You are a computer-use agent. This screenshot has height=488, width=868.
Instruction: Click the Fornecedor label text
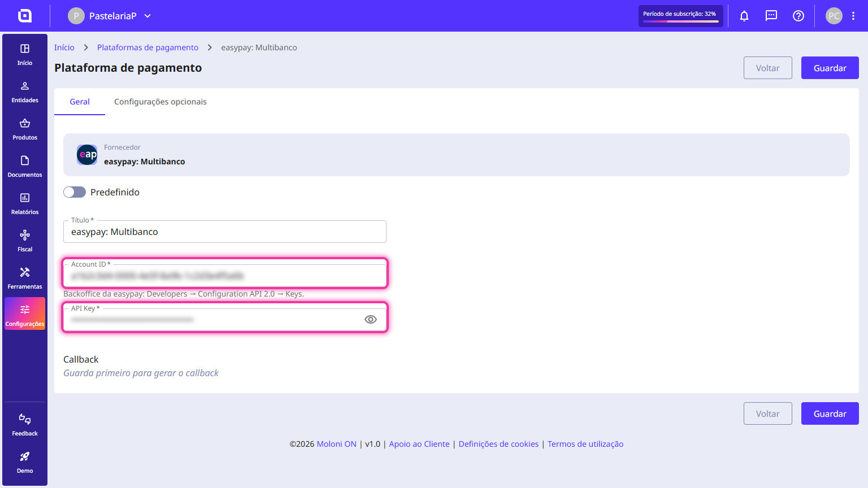pyautogui.click(x=122, y=147)
